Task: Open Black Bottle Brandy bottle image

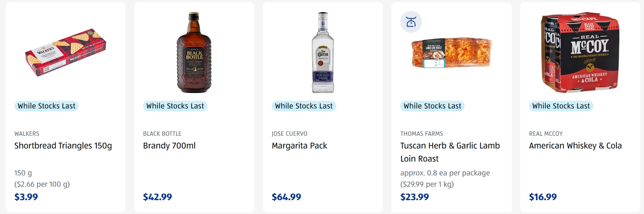Action: (194, 53)
